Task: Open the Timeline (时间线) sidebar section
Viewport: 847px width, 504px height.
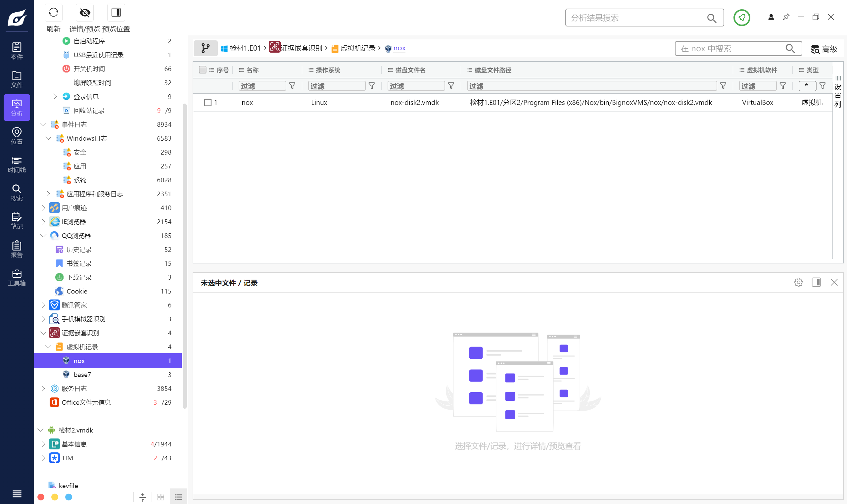Action: click(17, 164)
